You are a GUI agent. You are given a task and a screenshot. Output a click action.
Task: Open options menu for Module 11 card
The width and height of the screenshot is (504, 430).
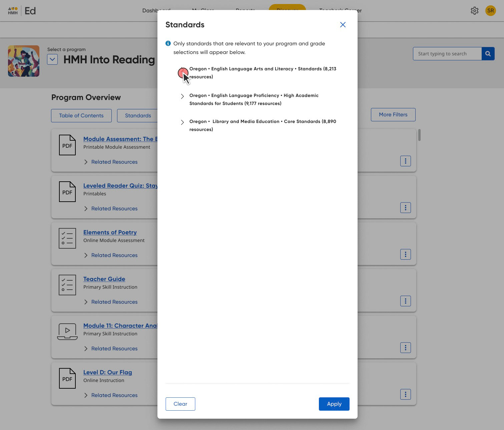(x=406, y=348)
